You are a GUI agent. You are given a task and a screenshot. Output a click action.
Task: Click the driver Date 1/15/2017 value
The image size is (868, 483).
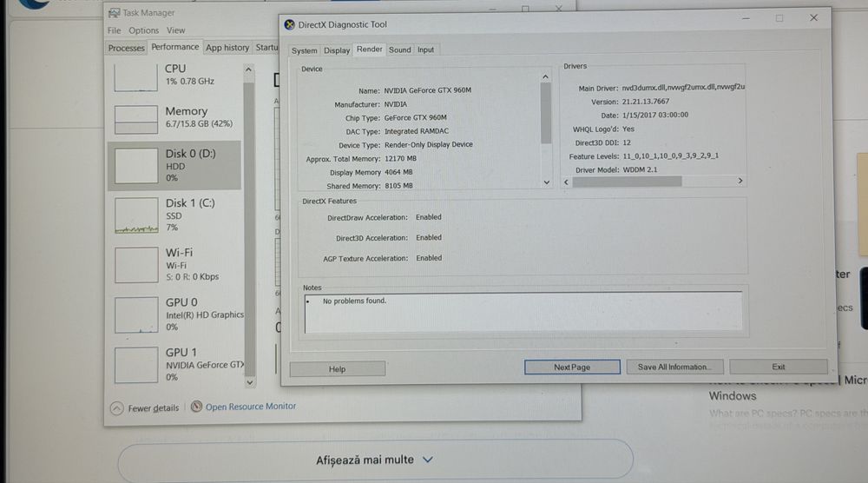pos(654,116)
